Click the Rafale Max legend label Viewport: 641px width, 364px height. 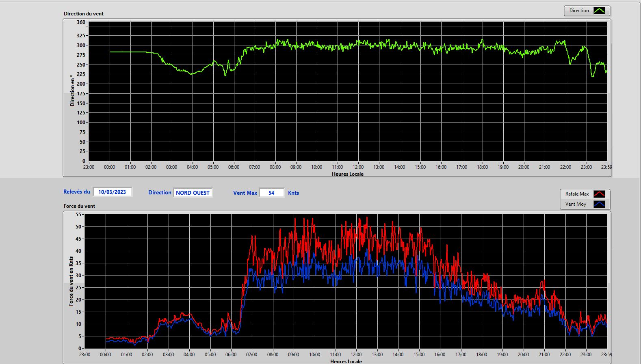[x=577, y=194]
